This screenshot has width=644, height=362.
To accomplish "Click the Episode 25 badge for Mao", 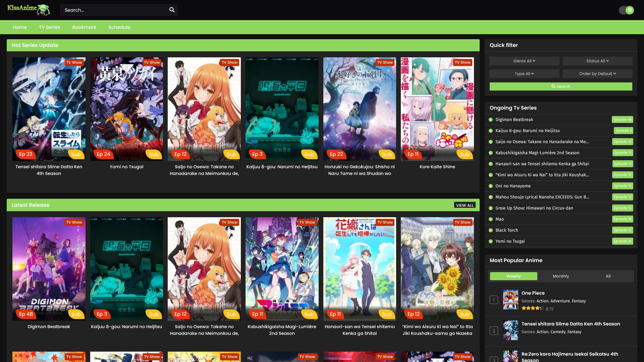I will (623, 219).
